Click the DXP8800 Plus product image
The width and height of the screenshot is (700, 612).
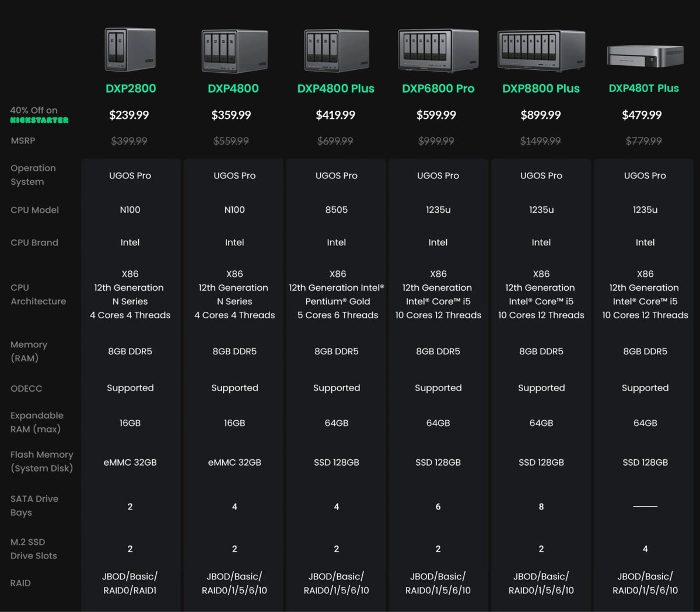click(x=541, y=51)
